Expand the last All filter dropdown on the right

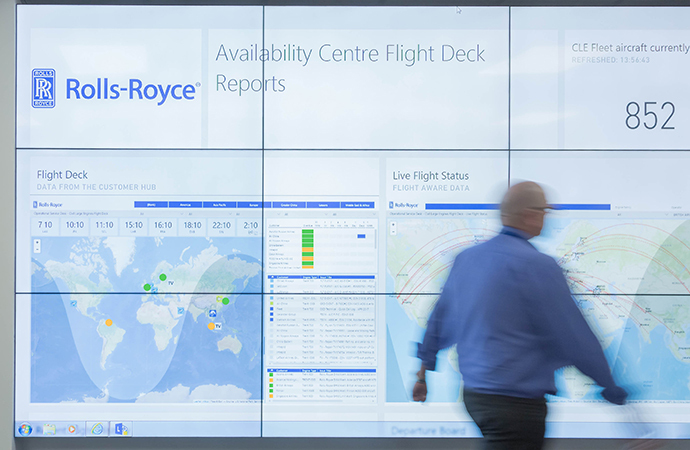[353, 214]
